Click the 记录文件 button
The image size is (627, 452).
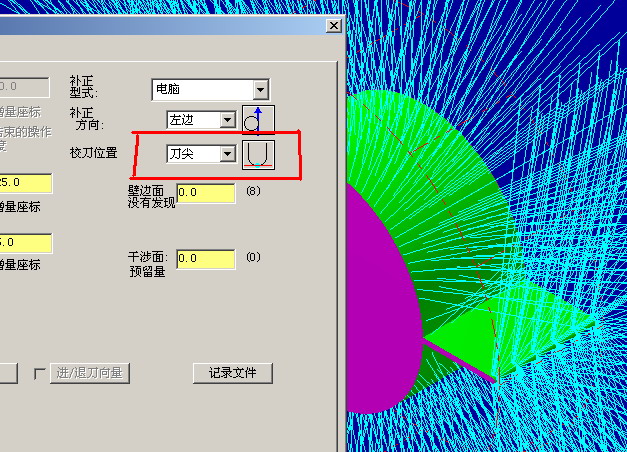click(233, 373)
